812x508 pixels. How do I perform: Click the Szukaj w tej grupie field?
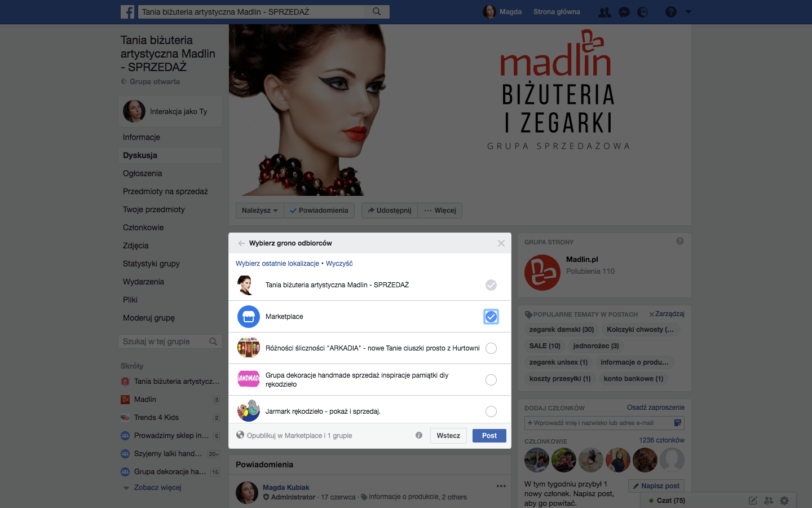pos(170,341)
